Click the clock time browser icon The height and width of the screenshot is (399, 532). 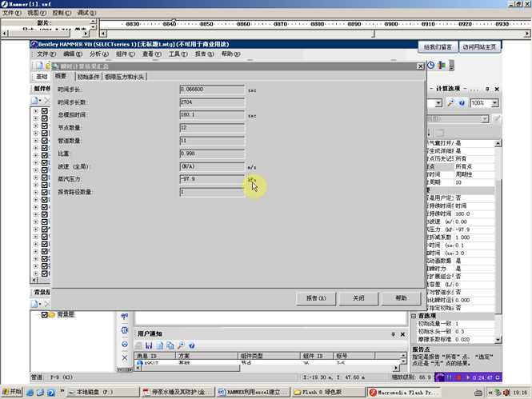coord(430,66)
